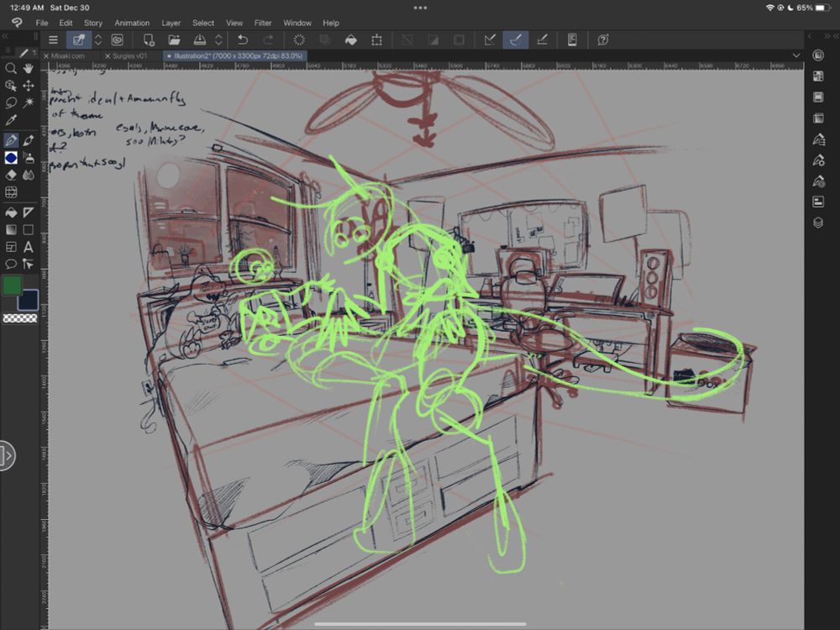Open the View menu
The image size is (840, 630).
pos(234,23)
